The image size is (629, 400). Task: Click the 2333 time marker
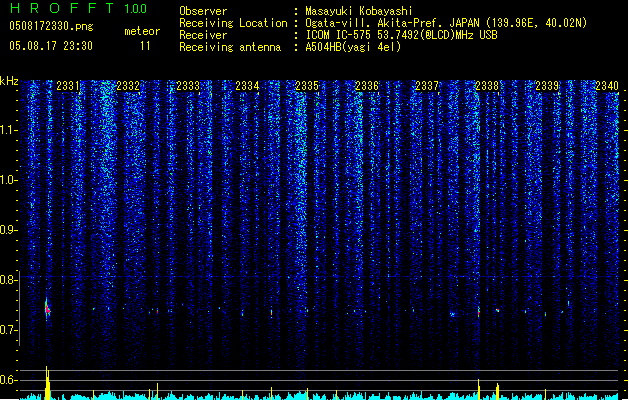pyautogui.click(x=188, y=86)
